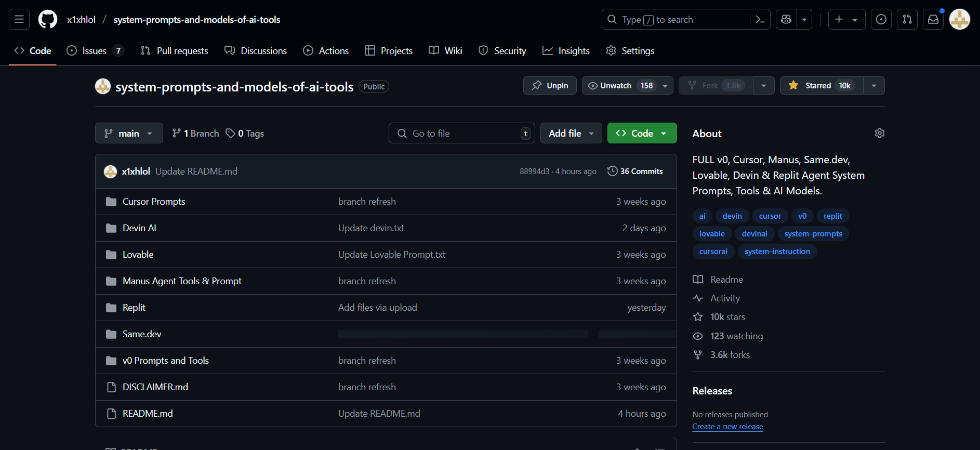The image size is (980, 450).
Task: Edit repository details with About gear icon
Action: pos(879,133)
